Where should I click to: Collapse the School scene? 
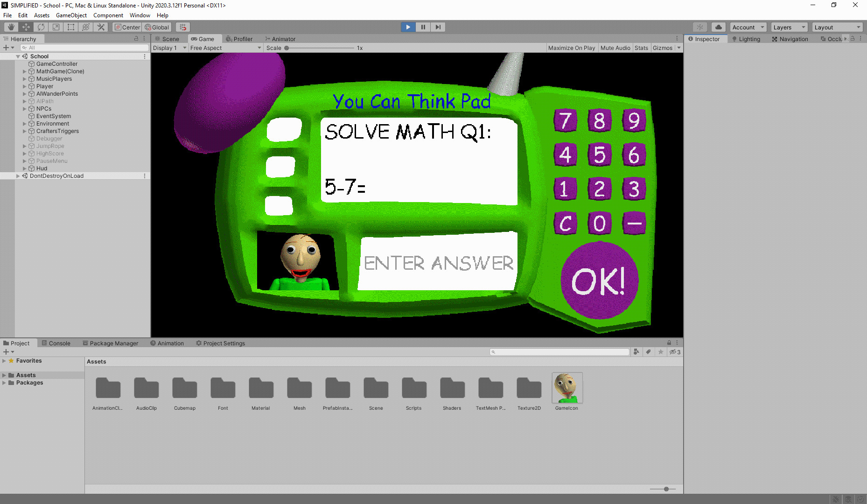[x=18, y=56]
